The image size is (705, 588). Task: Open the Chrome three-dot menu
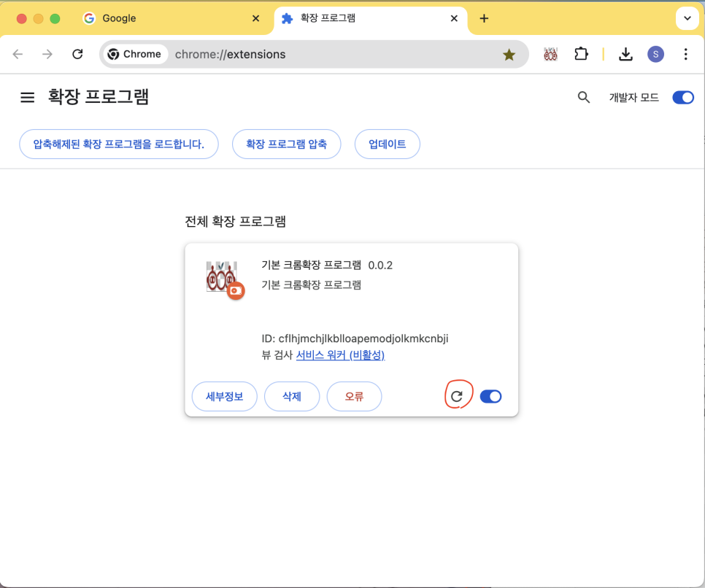(x=685, y=54)
